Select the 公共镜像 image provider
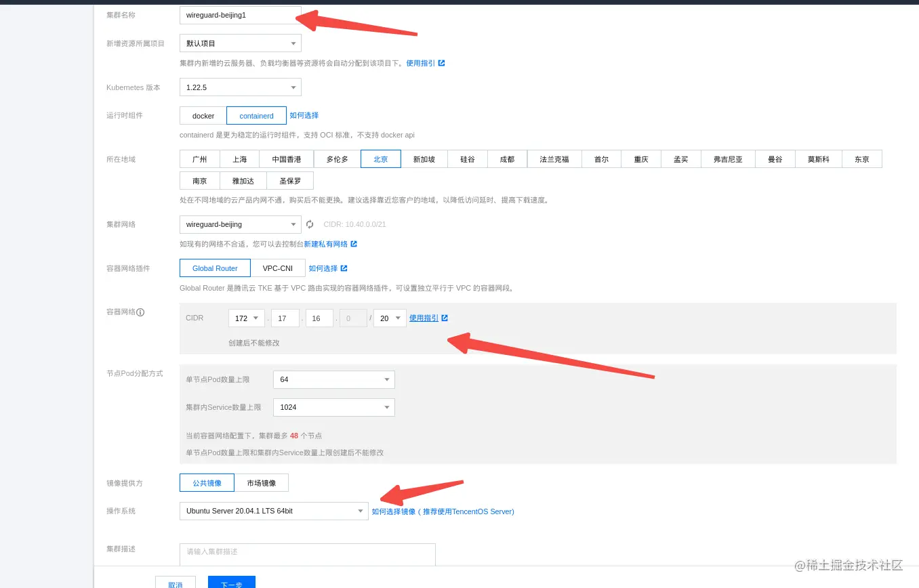Viewport: 919px width, 588px height. [x=207, y=483]
